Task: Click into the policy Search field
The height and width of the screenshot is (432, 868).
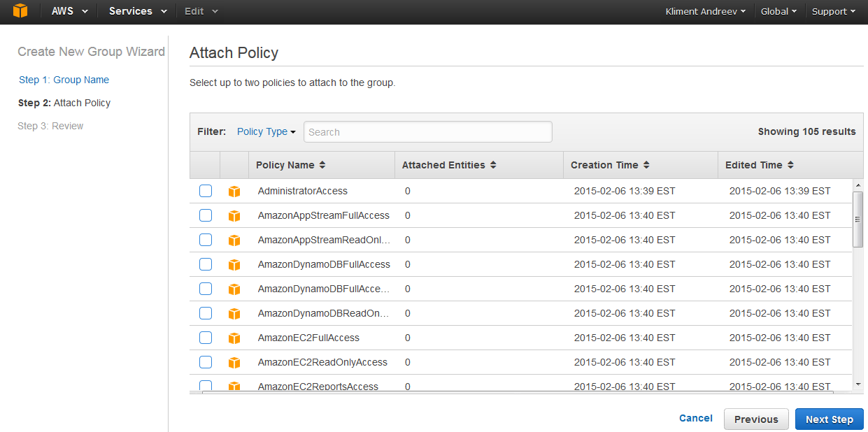Action: pos(428,132)
